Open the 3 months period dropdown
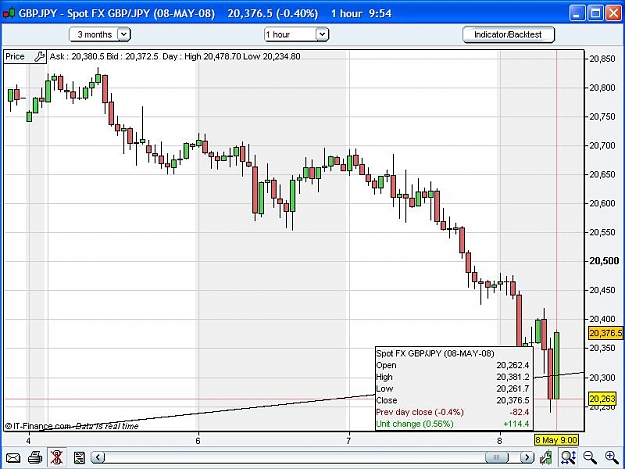Viewport: 625px width, 469px height. 100,34
